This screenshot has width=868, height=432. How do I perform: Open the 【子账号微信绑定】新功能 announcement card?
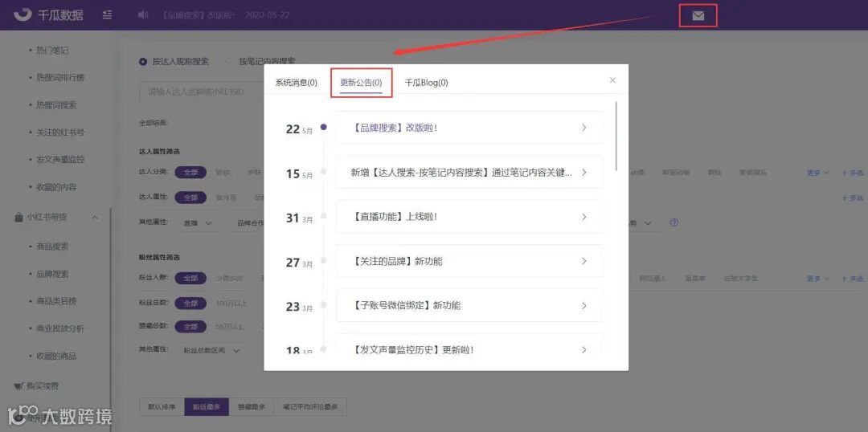click(469, 305)
